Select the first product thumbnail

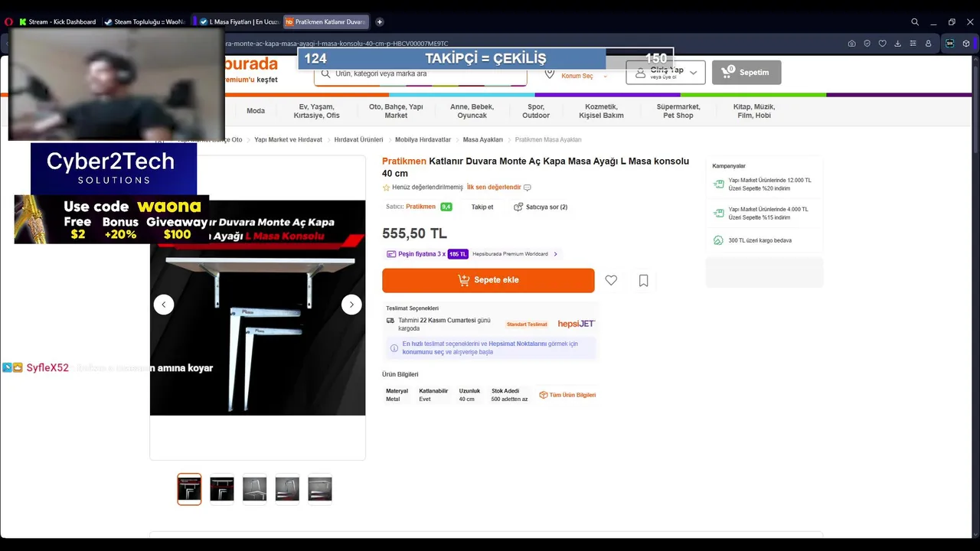pyautogui.click(x=189, y=489)
